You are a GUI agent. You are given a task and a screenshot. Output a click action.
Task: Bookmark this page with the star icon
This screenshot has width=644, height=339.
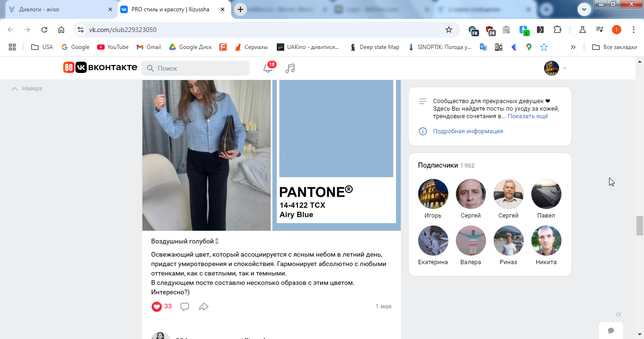[x=449, y=30]
